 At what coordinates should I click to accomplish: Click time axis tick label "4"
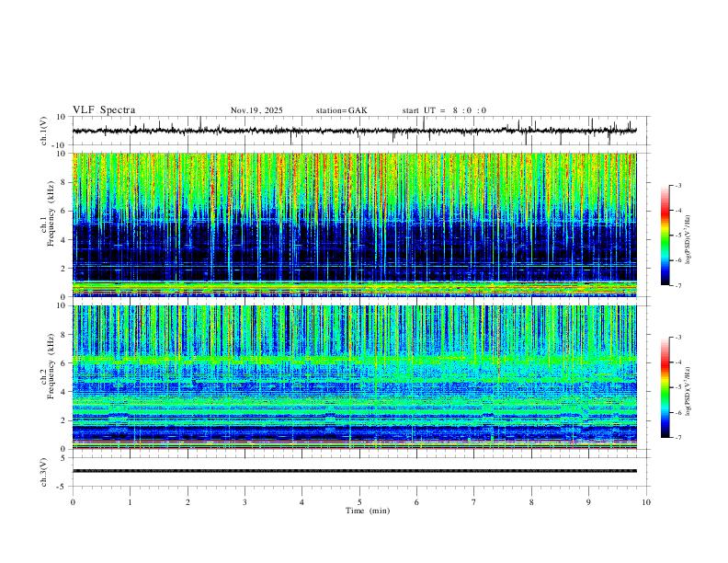click(x=301, y=502)
